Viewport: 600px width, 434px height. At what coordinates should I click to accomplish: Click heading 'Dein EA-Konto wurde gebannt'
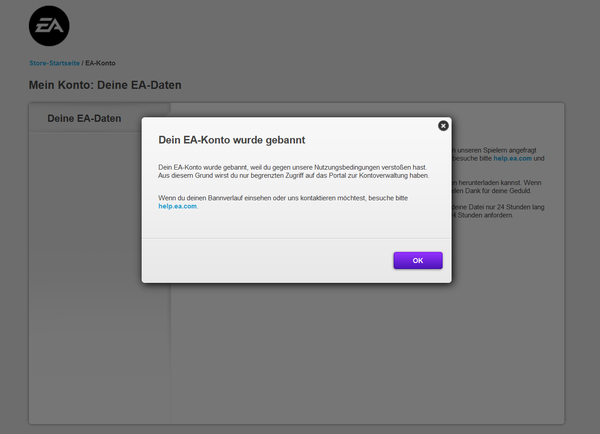[232, 140]
